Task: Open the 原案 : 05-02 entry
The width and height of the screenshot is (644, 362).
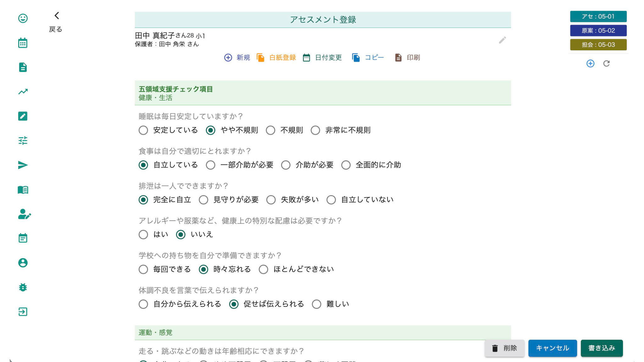Action: point(598,30)
